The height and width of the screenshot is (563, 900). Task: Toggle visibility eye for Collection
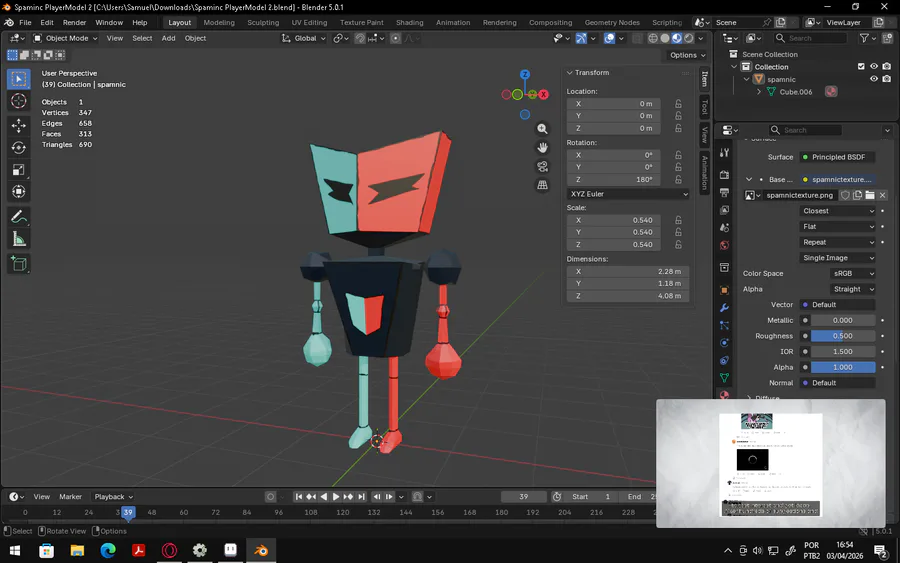pos(874,67)
